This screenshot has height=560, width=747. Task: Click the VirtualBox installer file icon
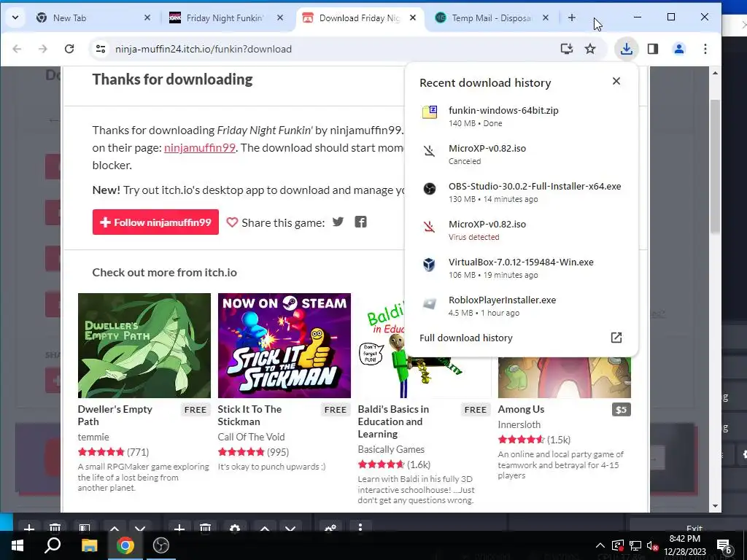[429, 264]
